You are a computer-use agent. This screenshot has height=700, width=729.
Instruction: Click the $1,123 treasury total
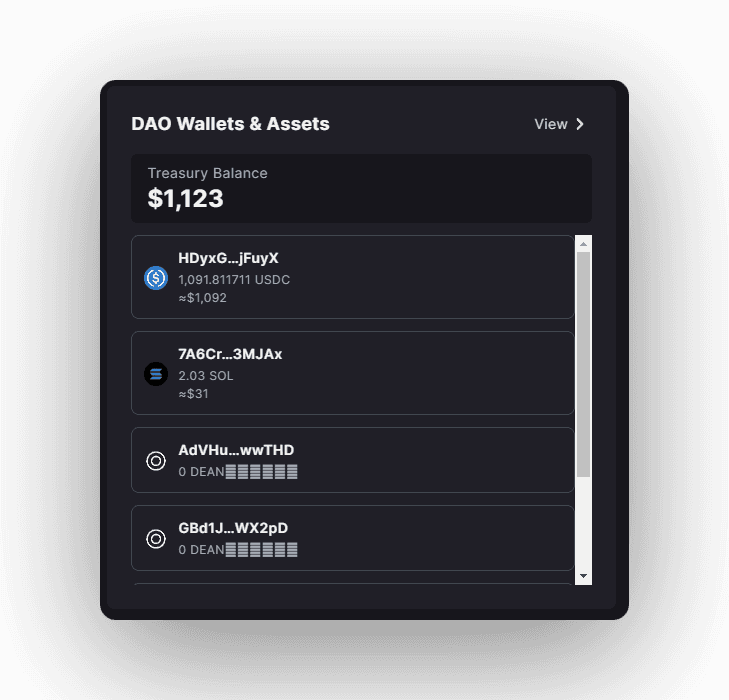(x=186, y=198)
